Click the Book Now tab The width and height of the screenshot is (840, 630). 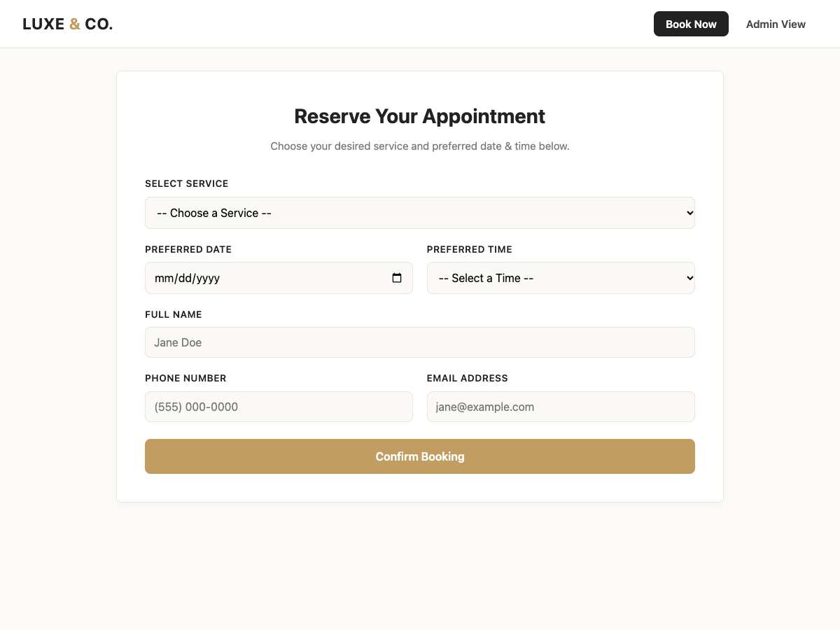point(691,24)
